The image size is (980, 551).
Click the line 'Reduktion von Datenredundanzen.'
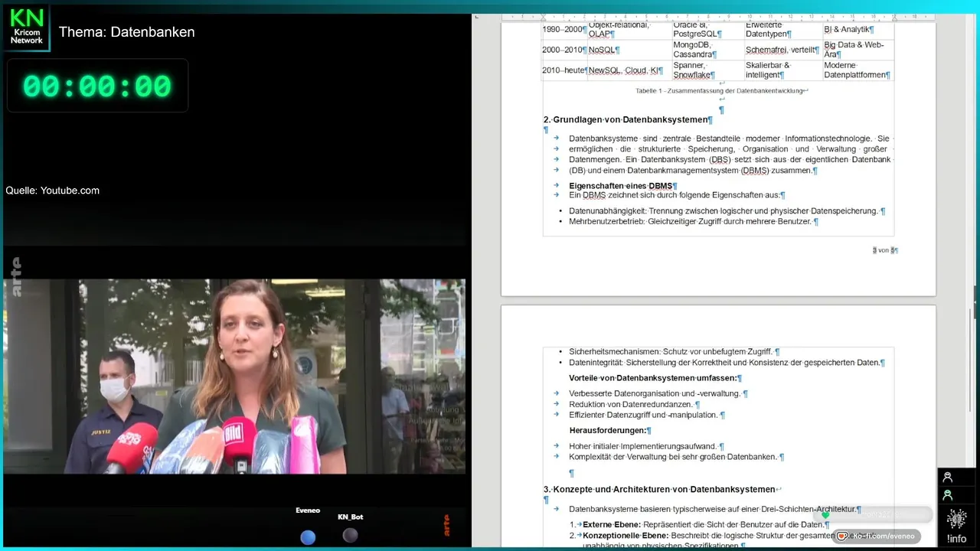point(634,405)
